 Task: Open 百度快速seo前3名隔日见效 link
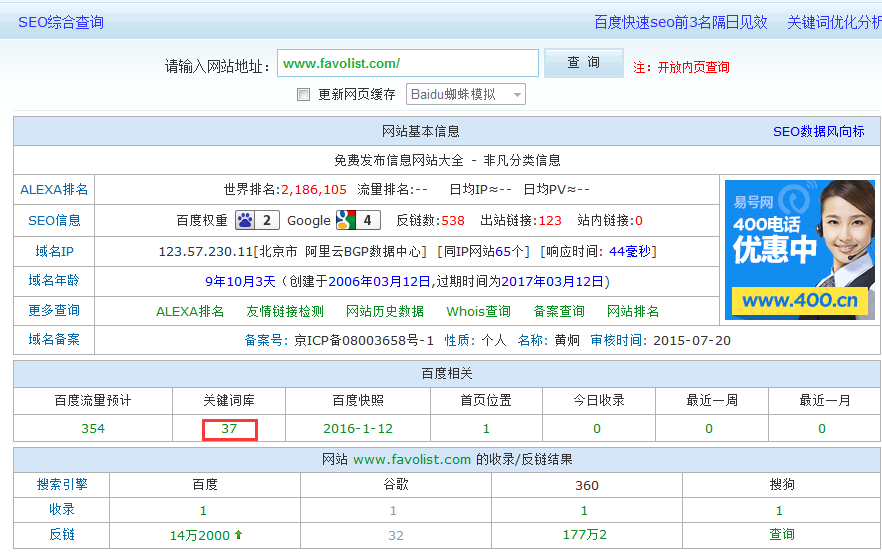(x=680, y=22)
